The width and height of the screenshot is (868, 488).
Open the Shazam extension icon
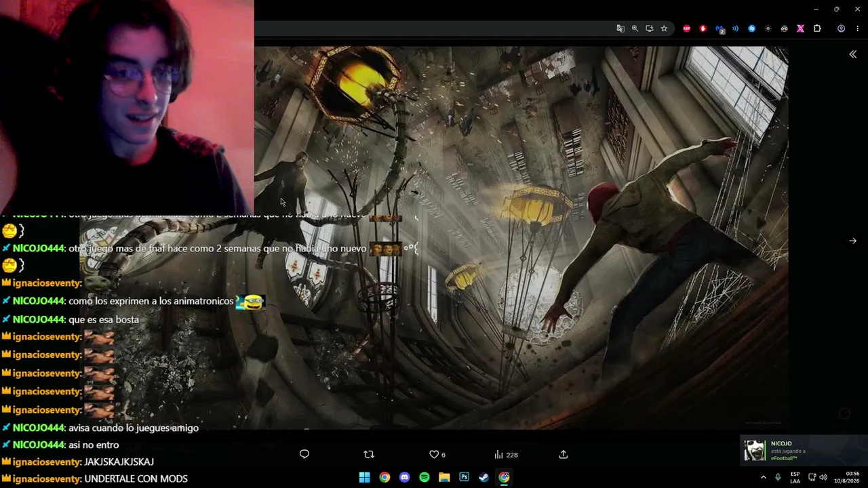pos(751,28)
